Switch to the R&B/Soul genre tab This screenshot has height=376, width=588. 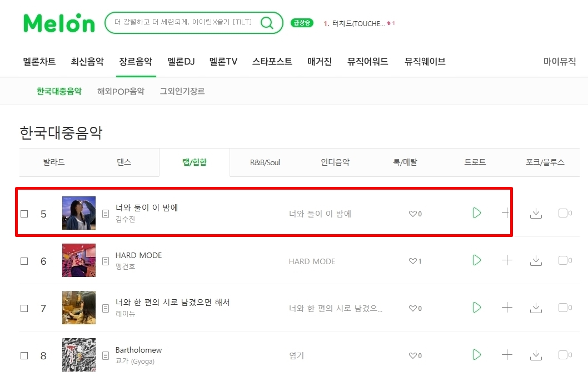(x=265, y=162)
